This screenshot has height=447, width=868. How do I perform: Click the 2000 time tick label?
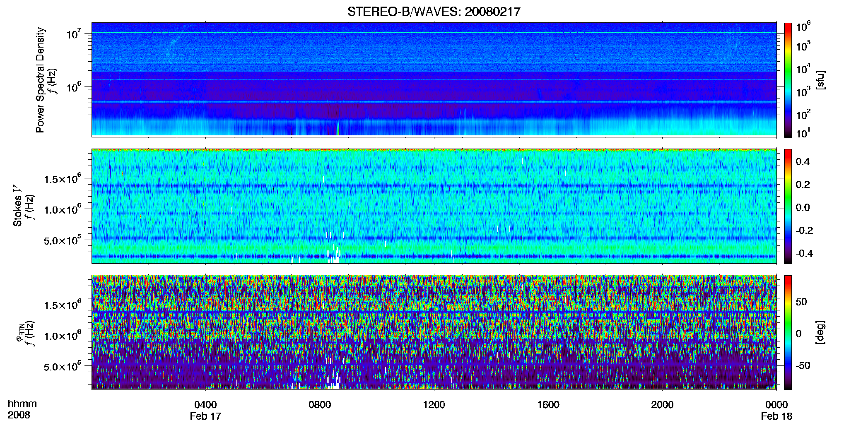tap(662, 405)
